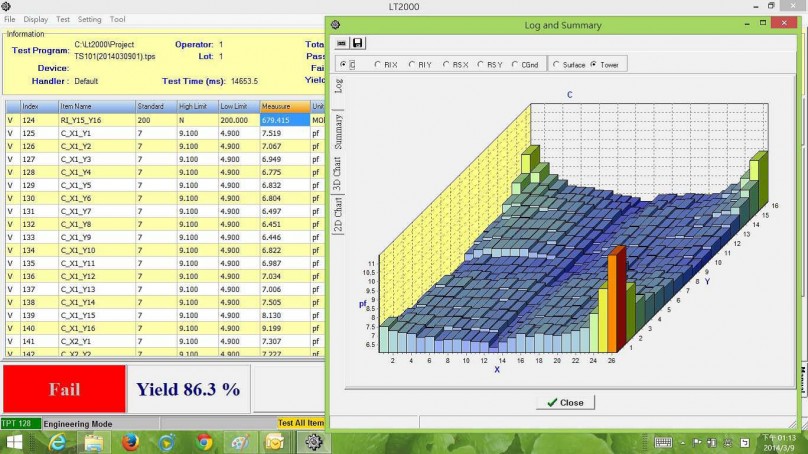Click the Standard column header
Viewport: 808px width, 454px height.
pyautogui.click(x=156, y=107)
